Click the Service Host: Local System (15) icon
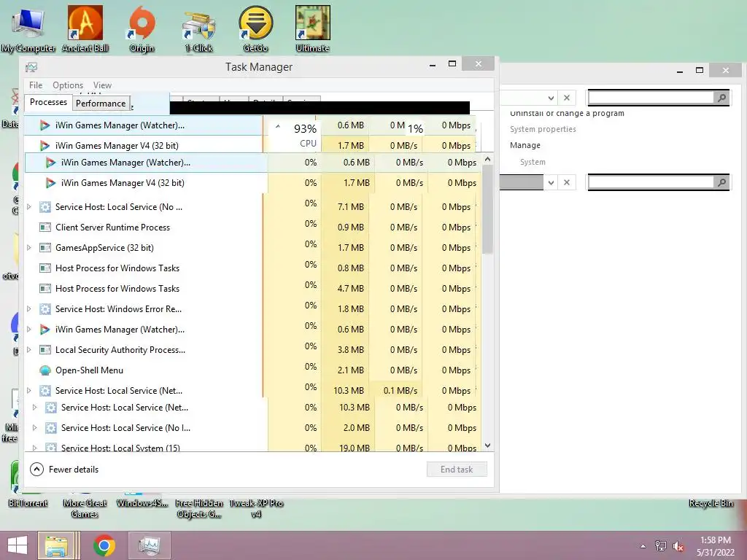747x560 pixels. [51, 448]
